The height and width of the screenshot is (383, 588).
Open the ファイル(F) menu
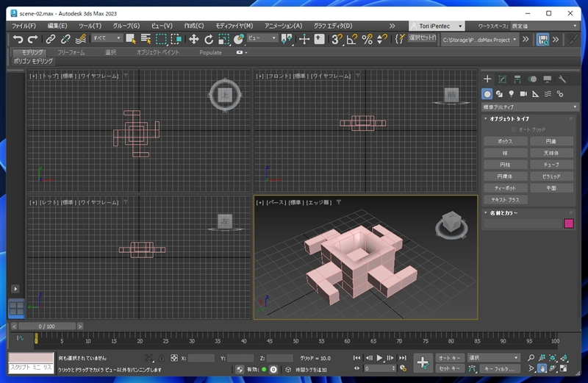(24, 26)
